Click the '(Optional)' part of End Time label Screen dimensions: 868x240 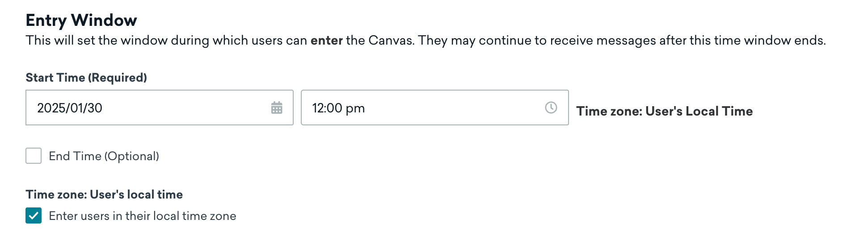[132, 156]
